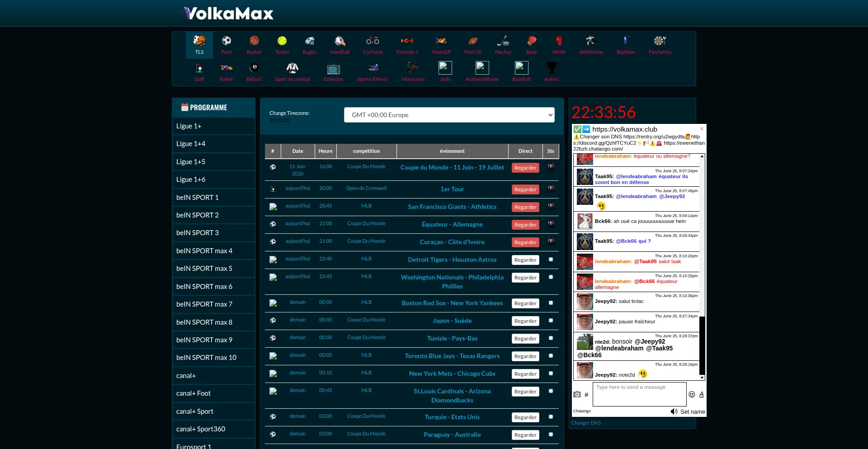The image size is (868, 449).
Task: Open the Changer DNS link
Action: coord(586,423)
